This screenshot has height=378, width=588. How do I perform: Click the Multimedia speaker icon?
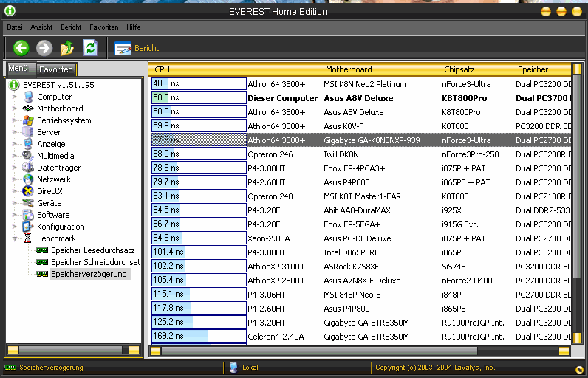pyautogui.click(x=28, y=156)
